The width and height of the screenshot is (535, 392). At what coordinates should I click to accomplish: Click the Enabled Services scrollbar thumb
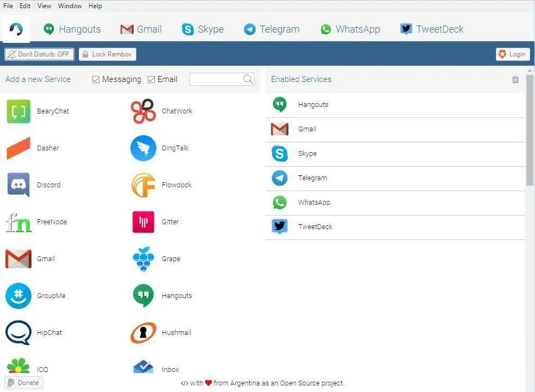pyautogui.click(x=530, y=130)
